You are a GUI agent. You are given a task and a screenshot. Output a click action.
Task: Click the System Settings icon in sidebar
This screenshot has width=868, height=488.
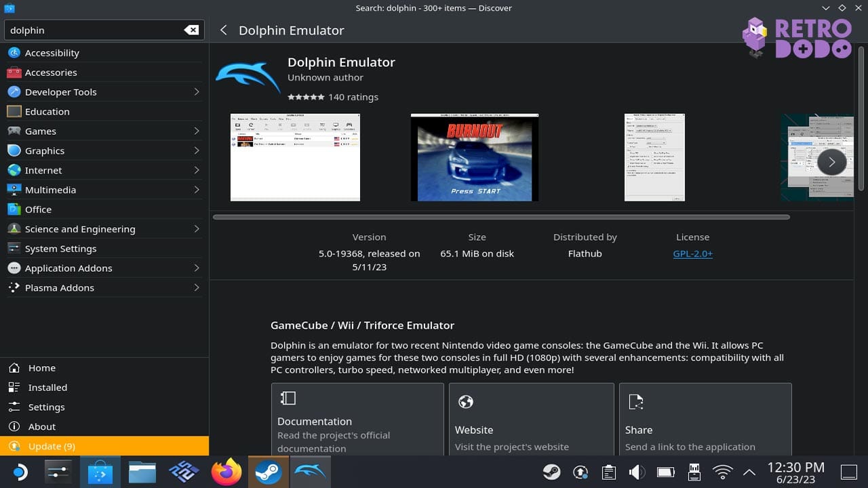[x=14, y=249]
